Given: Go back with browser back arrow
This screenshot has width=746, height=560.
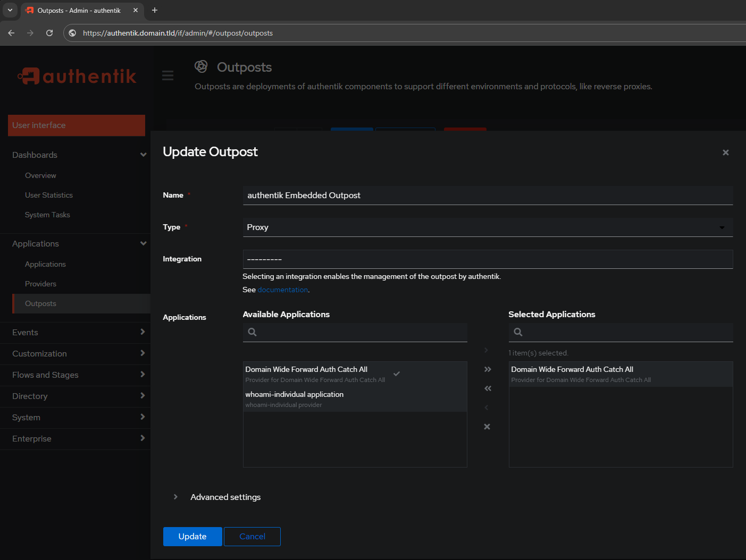Looking at the screenshot, I should 11,33.
